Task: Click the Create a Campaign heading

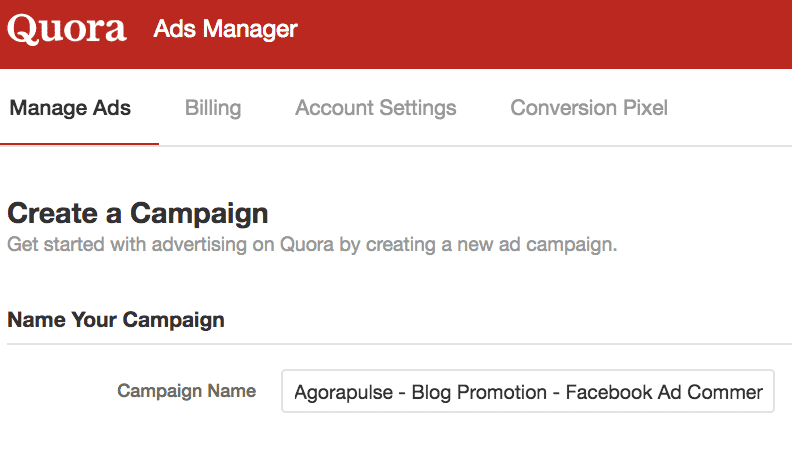Action: pos(138,213)
